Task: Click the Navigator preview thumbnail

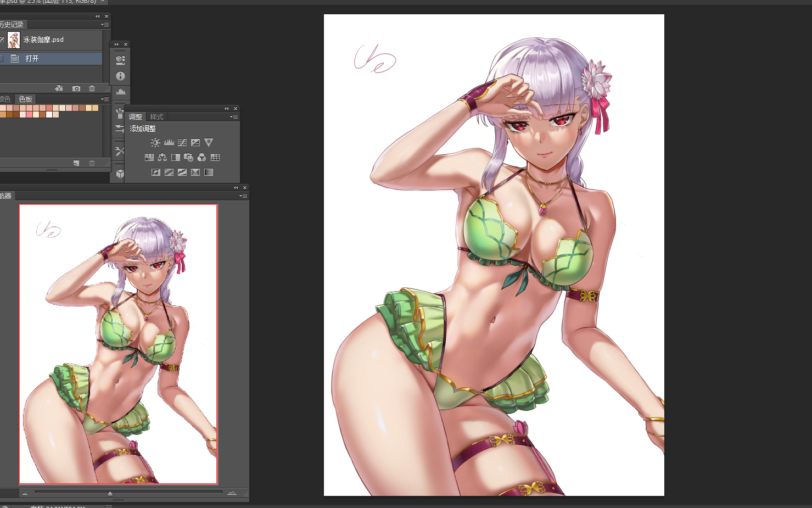Action: click(118, 344)
